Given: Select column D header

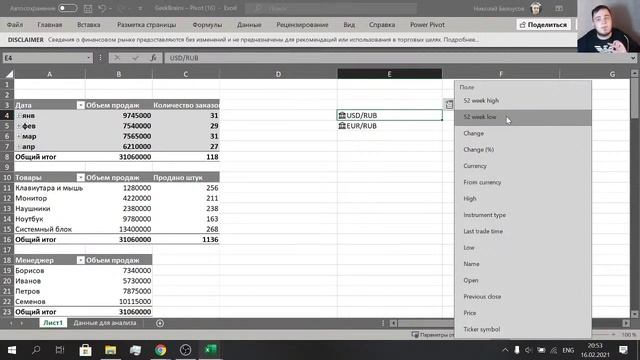Looking at the screenshot, I should point(278,74).
